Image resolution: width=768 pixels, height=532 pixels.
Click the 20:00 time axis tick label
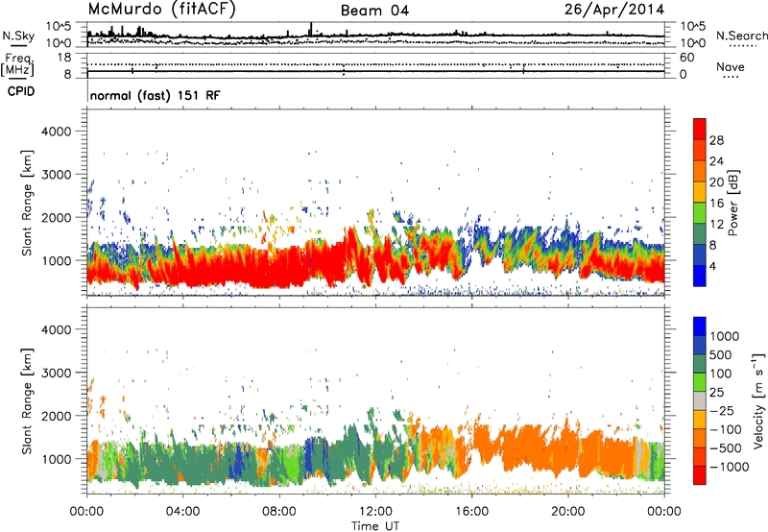567,512
